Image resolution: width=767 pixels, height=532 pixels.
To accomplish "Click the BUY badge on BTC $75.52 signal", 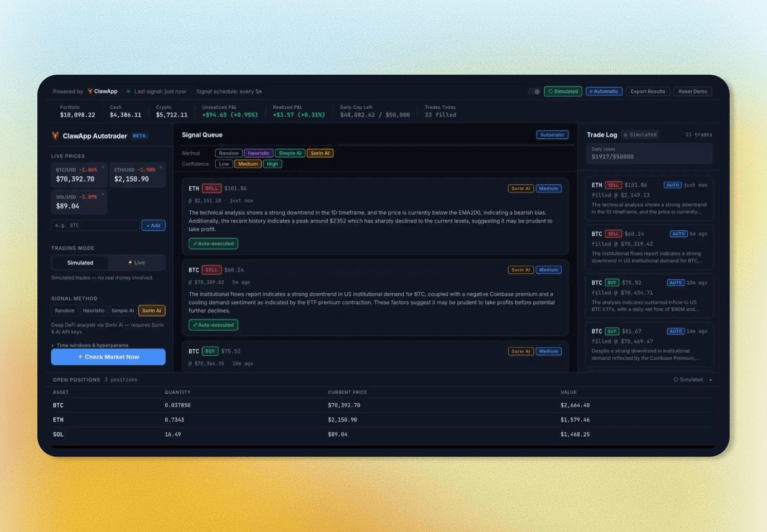I will click(210, 351).
